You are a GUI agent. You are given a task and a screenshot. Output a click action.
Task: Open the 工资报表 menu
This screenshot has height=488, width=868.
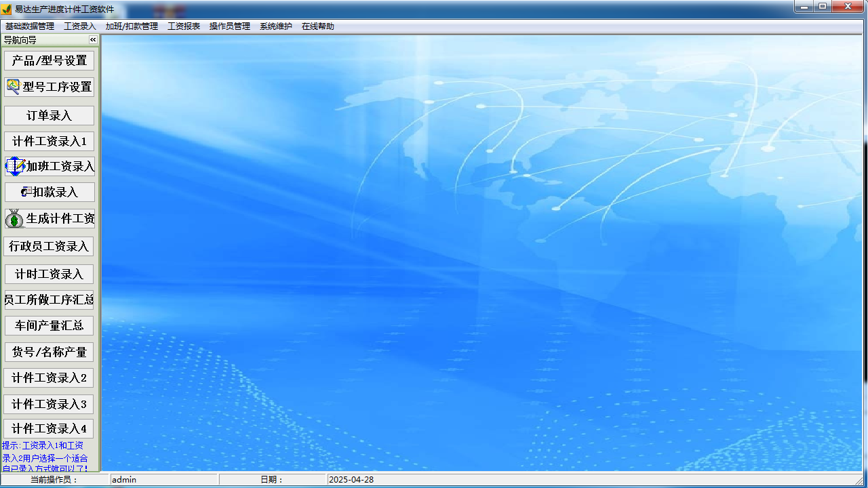(x=184, y=26)
